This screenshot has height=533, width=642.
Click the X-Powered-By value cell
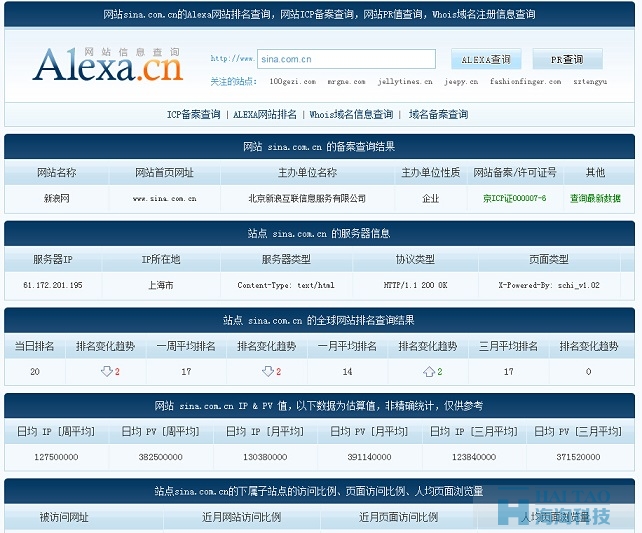(549, 285)
